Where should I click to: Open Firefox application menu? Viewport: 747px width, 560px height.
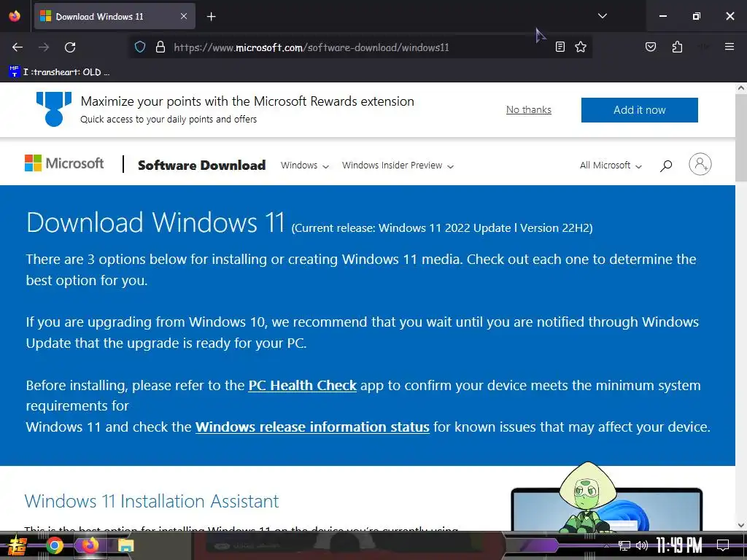pyautogui.click(x=729, y=47)
